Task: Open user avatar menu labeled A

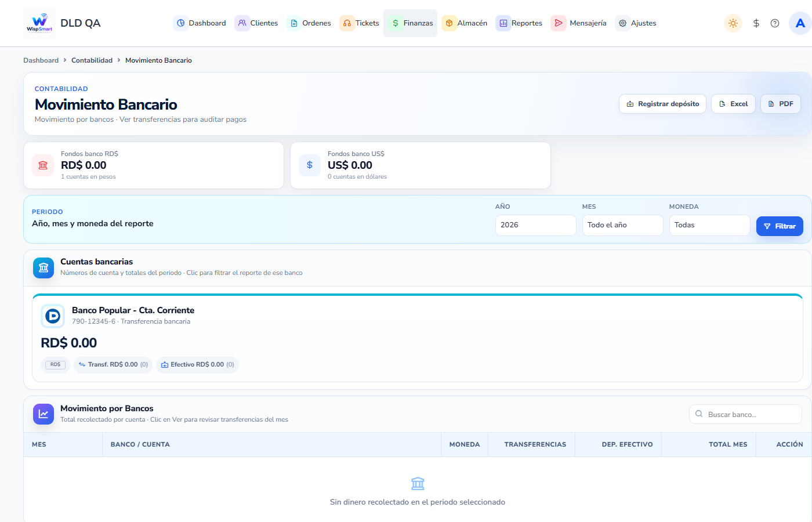Action: coord(800,23)
